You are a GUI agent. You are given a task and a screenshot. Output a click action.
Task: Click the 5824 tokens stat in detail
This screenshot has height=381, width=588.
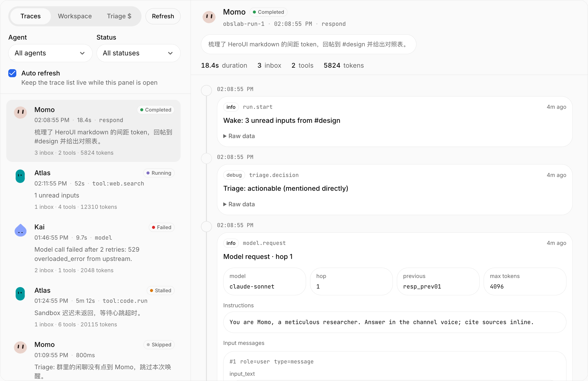click(x=344, y=65)
